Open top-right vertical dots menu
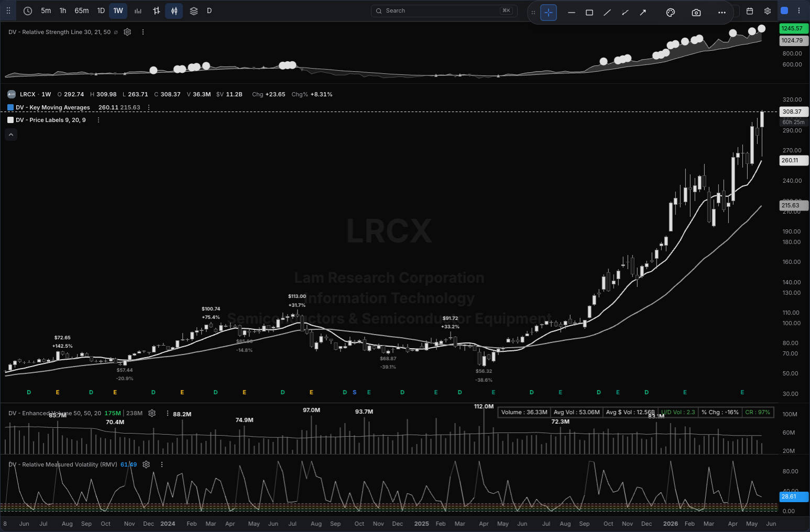This screenshot has height=532, width=810. click(799, 10)
